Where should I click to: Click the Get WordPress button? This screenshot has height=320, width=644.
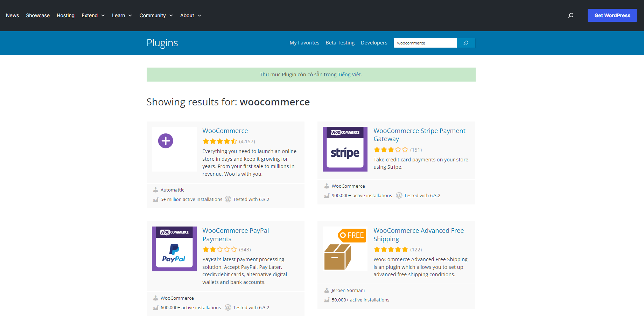click(x=612, y=15)
